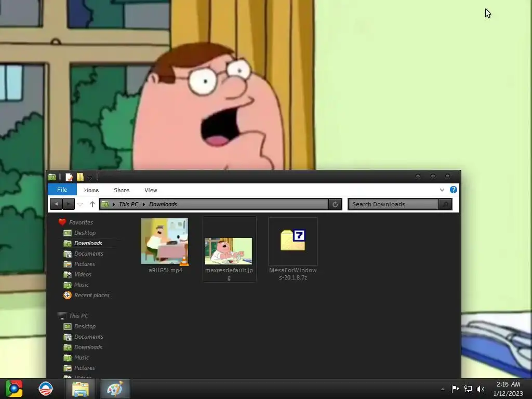Open the Obama-logo taskbar icon
The image size is (532, 399).
coord(46,389)
